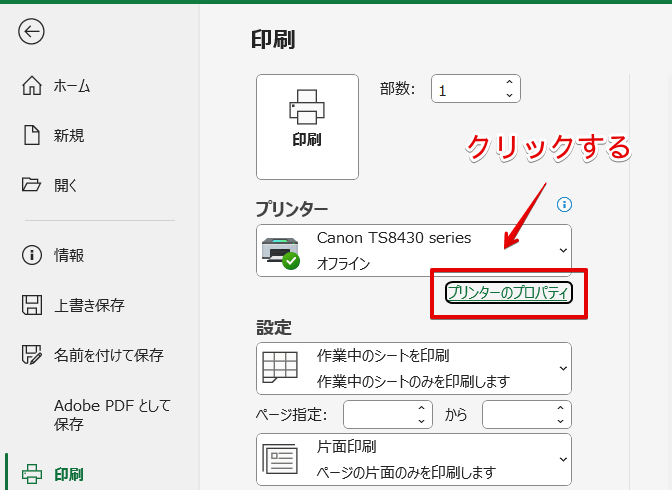Open the printer info icon

[x=564, y=205]
